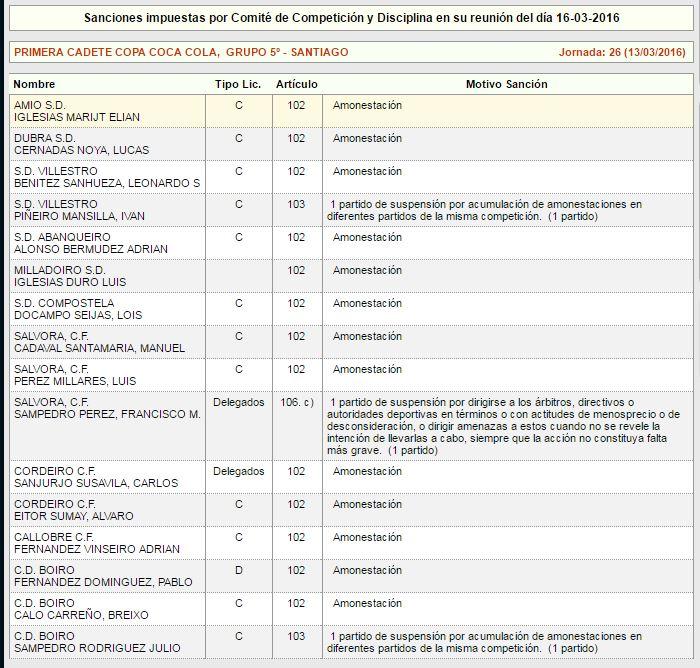Click the DUBRA S.D. team name

tap(45, 138)
